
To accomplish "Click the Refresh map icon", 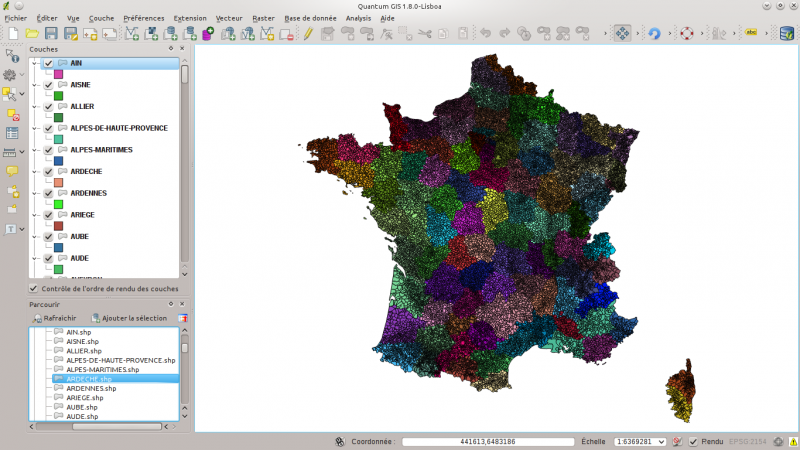I will tap(654, 34).
